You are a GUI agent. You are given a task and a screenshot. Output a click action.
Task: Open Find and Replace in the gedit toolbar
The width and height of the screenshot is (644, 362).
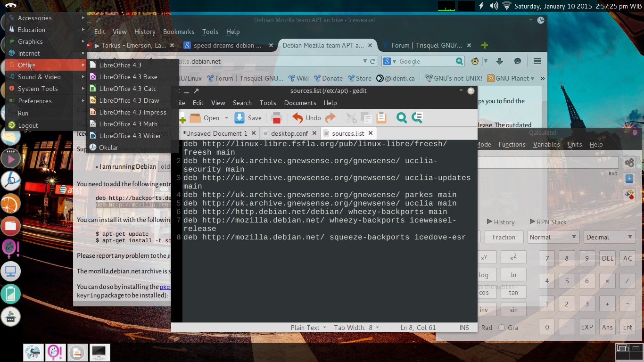(417, 118)
